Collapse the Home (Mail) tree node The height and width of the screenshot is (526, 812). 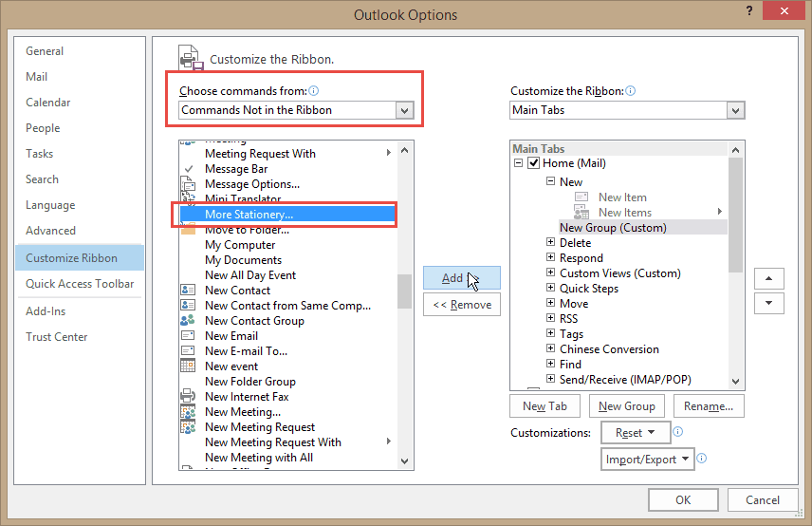[x=518, y=163]
